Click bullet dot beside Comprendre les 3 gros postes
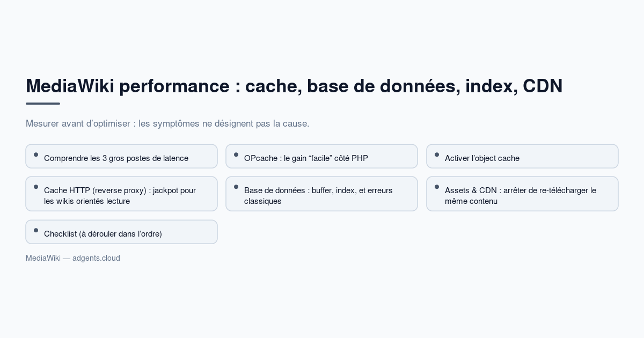Viewport: 644px width, 338px height. tap(36, 155)
